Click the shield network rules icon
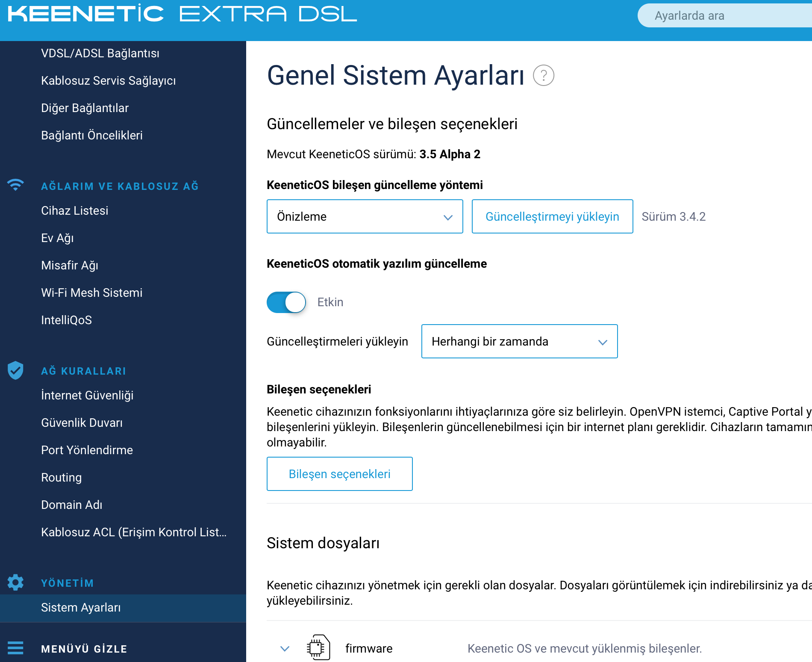Viewport: 812px width, 662px height. click(15, 370)
